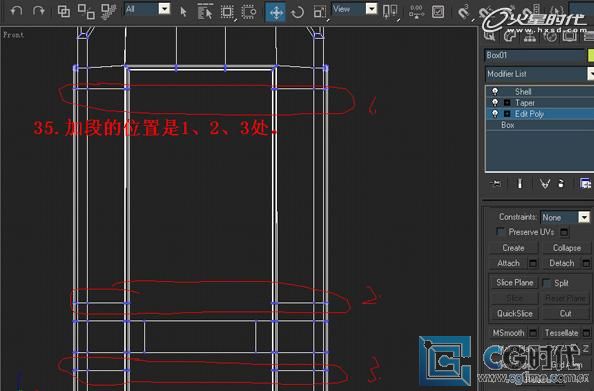The image size is (594, 391).
Task: Open the reference coordinate 'View' dropdown
Action: tap(372, 8)
